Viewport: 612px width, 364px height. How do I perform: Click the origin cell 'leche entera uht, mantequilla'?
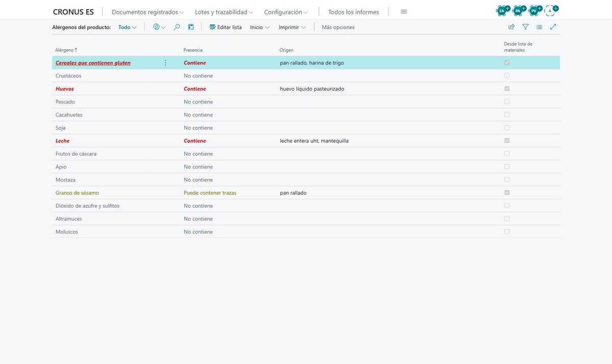tap(314, 141)
